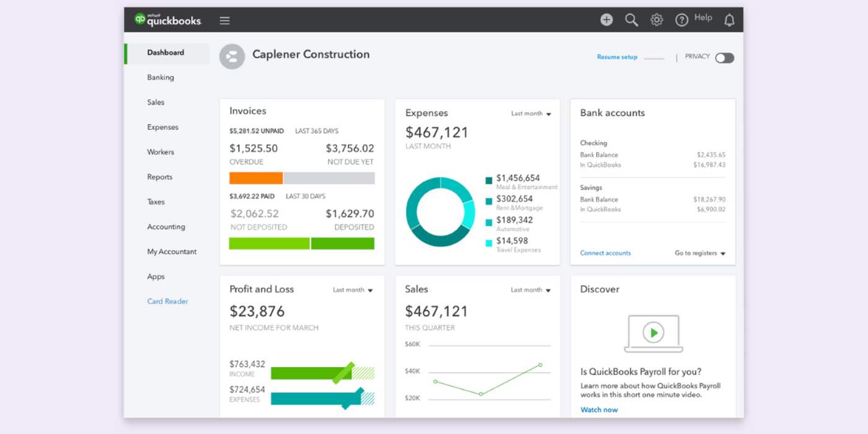Image resolution: width=868 pixels, height=434 pixels.
Task: Click the QuickBooks logo
Action: pyautogui.click(x=167, y=19)
